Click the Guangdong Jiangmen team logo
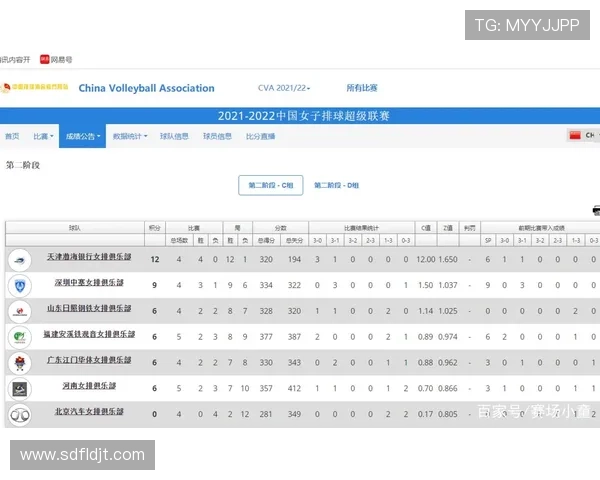 pos(18,362)
